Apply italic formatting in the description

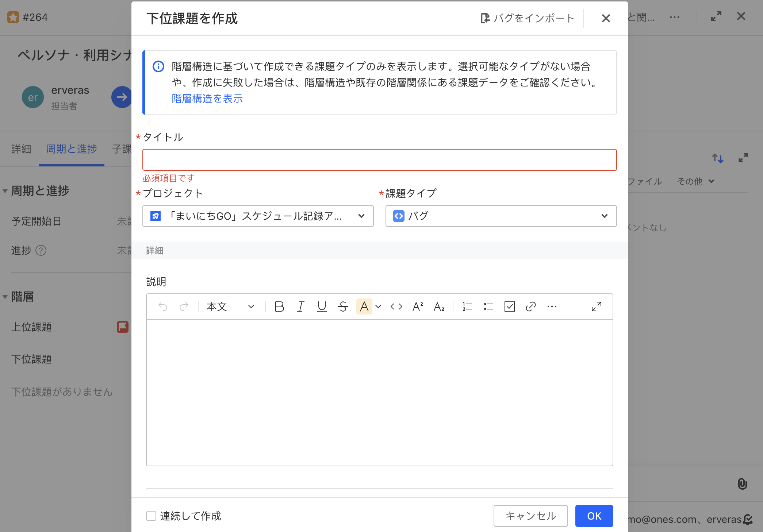300,307
